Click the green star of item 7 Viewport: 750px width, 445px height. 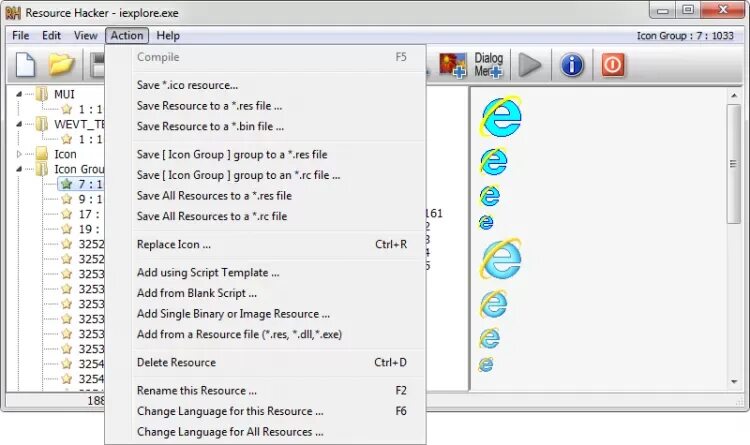[x=66, y=184]
